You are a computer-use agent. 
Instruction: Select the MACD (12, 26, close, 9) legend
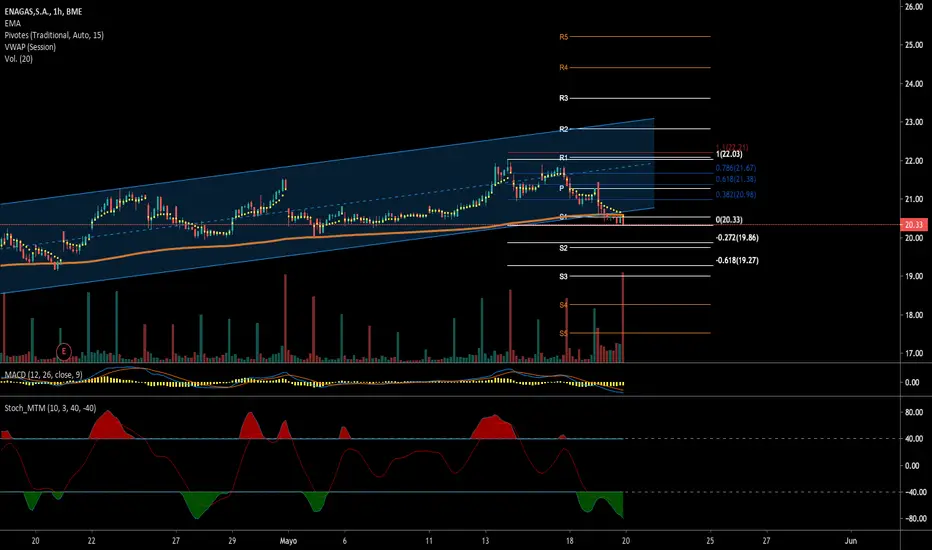coord(43,375)
